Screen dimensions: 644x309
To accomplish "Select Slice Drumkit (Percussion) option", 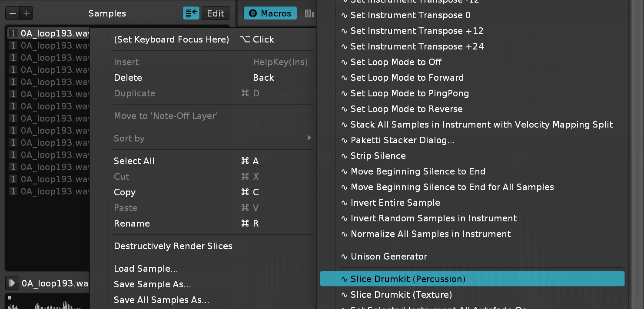I will click(408, 279).
